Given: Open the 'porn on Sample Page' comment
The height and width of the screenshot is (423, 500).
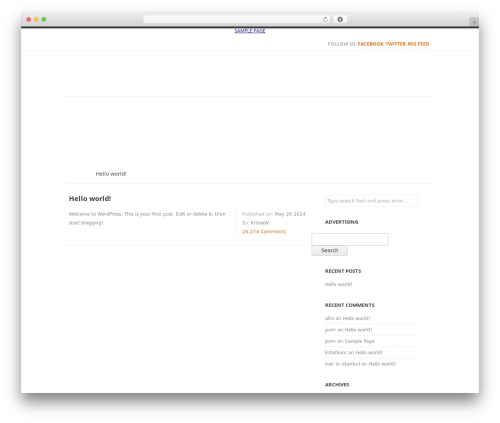Looking at the screenshot, I should pyautogui.click(x=350, y=341).
